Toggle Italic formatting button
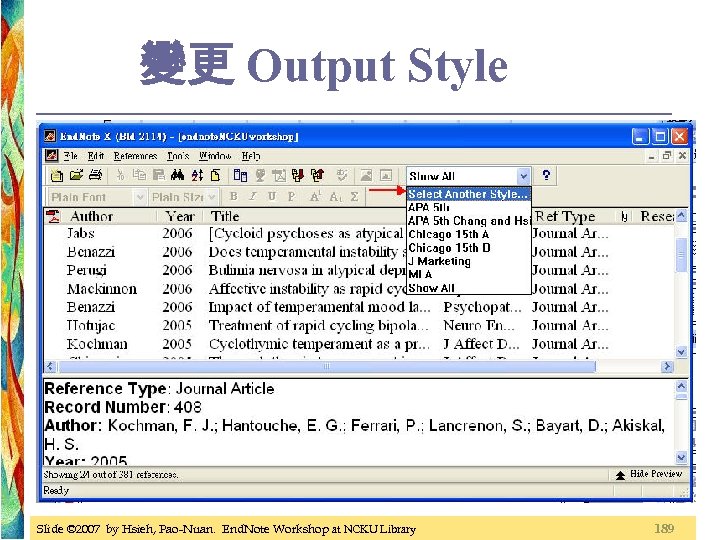 253,197
